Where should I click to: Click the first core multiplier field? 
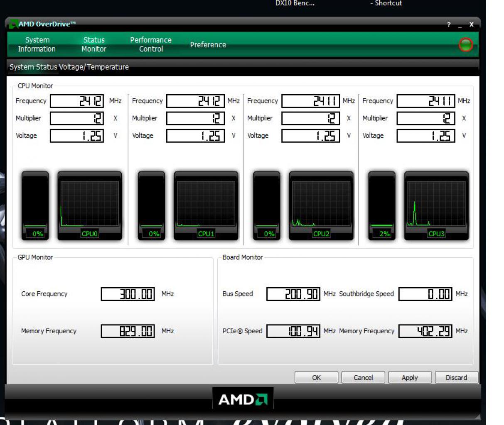click(77, 118)
